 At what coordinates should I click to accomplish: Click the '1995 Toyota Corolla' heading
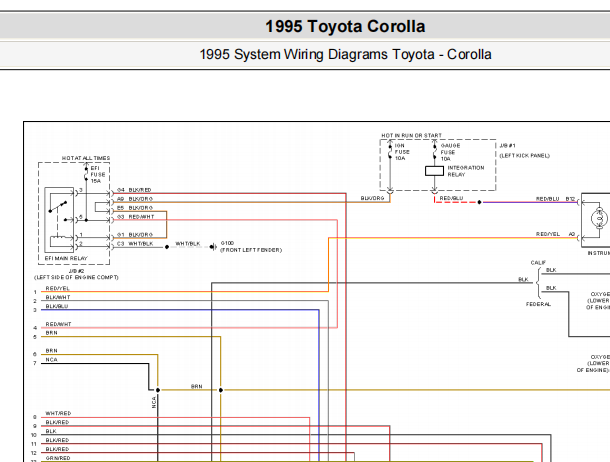(345, 26)
